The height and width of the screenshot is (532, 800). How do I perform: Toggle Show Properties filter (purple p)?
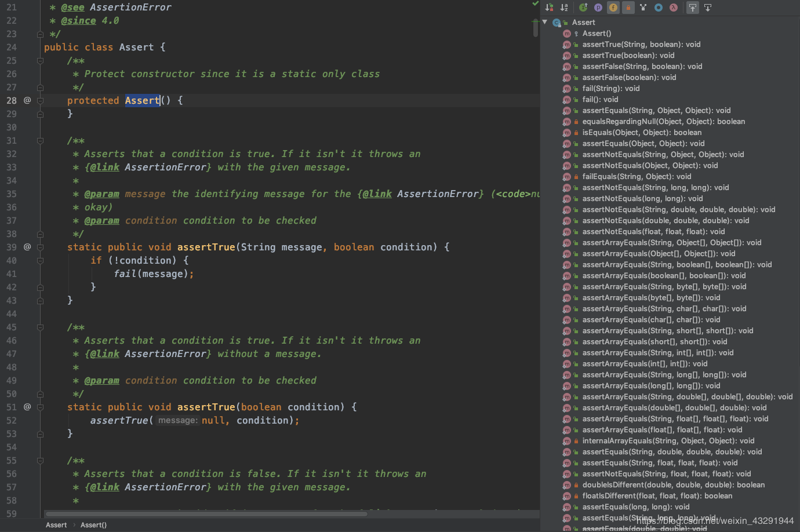coord(598,8)
